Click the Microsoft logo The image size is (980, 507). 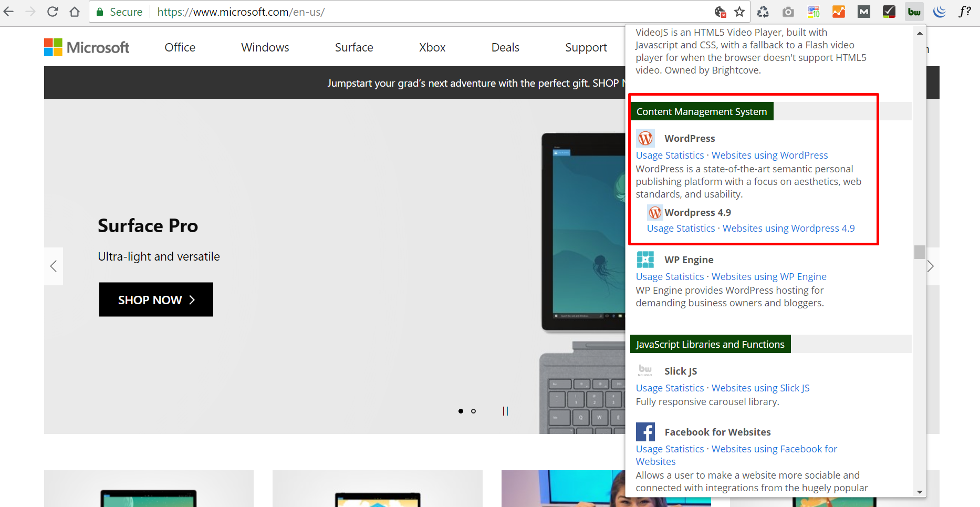click(87, 47)
